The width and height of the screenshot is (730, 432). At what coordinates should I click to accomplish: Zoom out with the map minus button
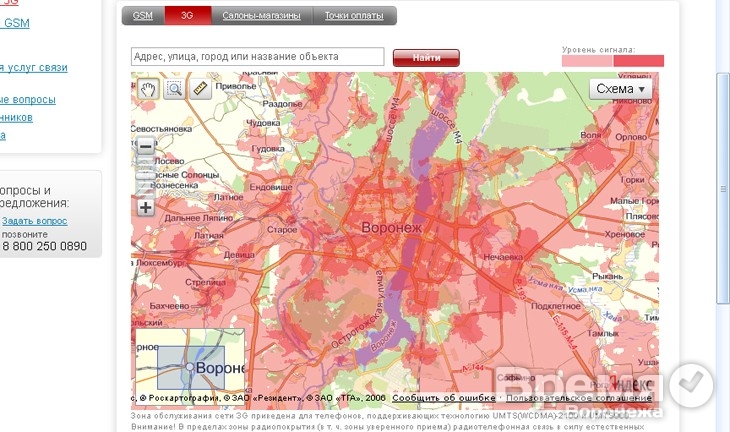coord(146,146)
